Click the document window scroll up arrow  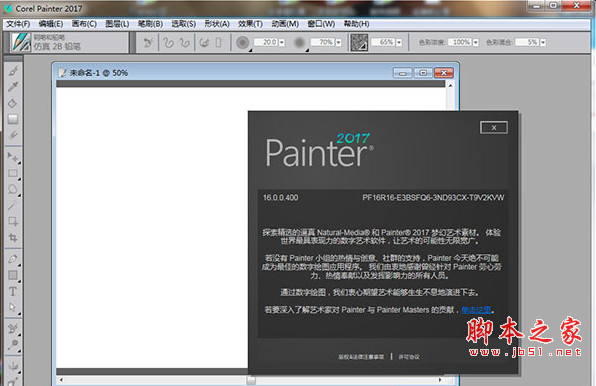tap(450, 85)
